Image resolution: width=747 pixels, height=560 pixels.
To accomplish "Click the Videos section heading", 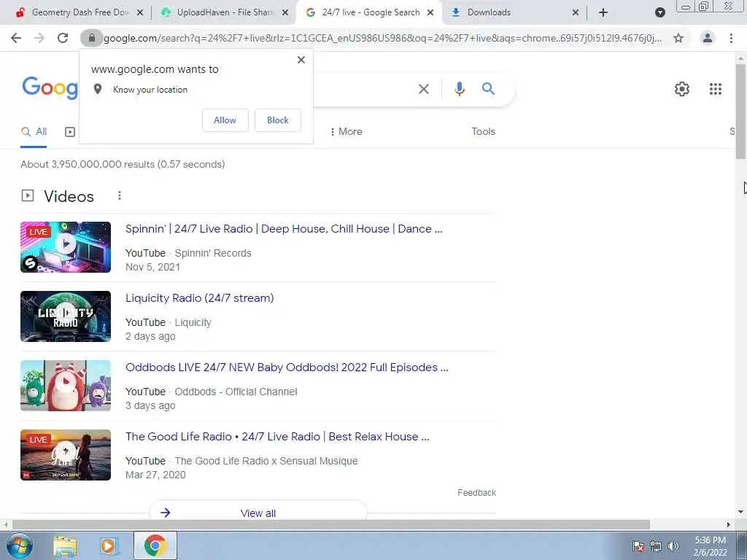I will click(69, 196).
